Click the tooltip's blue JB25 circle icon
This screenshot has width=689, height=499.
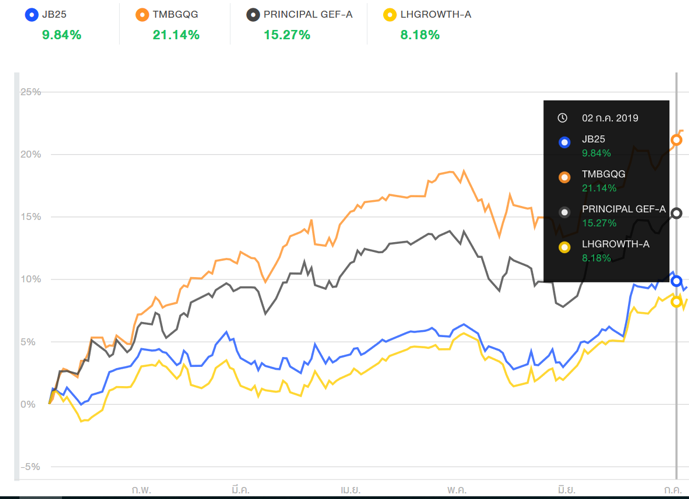(x=564, y=141)
